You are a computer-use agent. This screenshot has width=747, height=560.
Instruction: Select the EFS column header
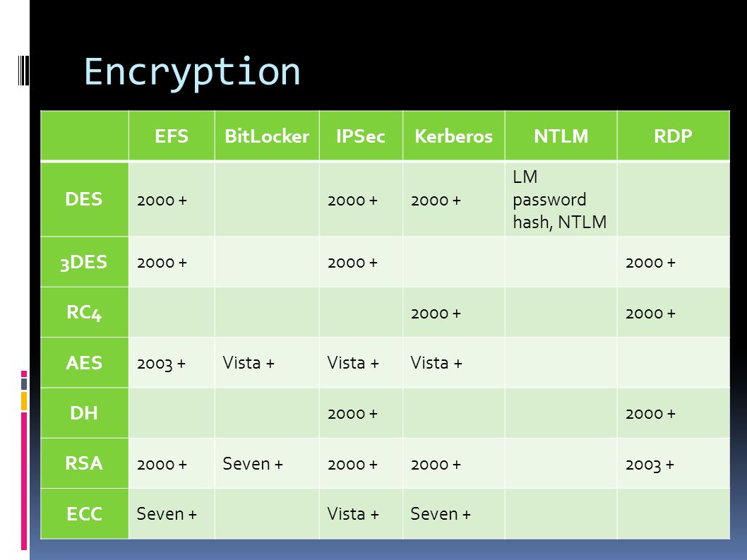tap(172, 136)
